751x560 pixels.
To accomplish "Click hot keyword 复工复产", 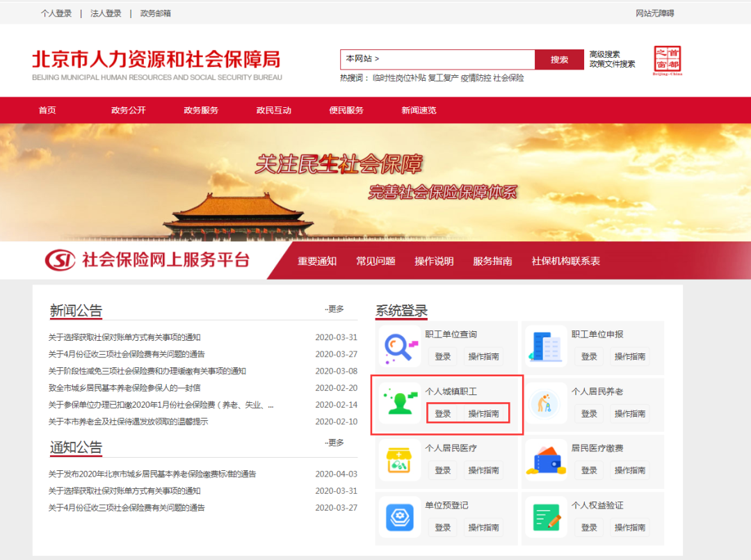I will click(x=443, y=78).
